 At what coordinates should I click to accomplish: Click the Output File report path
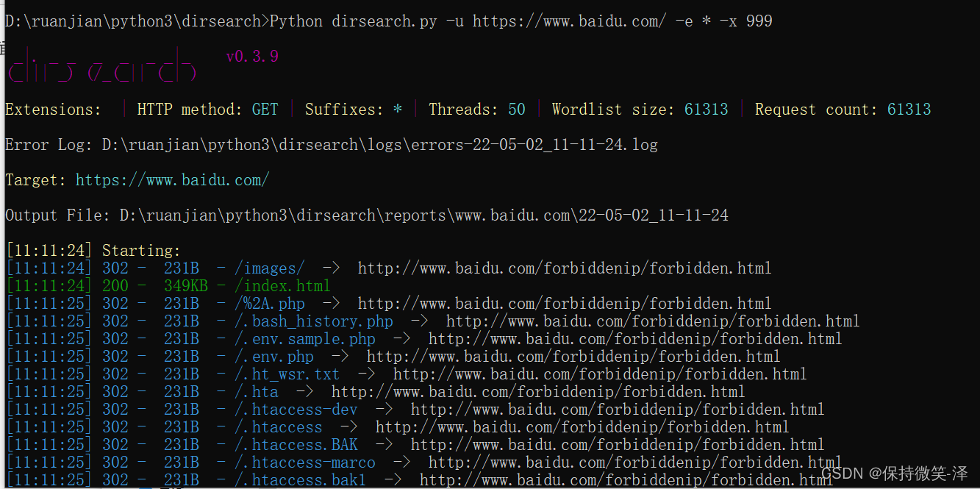tap(423, 215)
